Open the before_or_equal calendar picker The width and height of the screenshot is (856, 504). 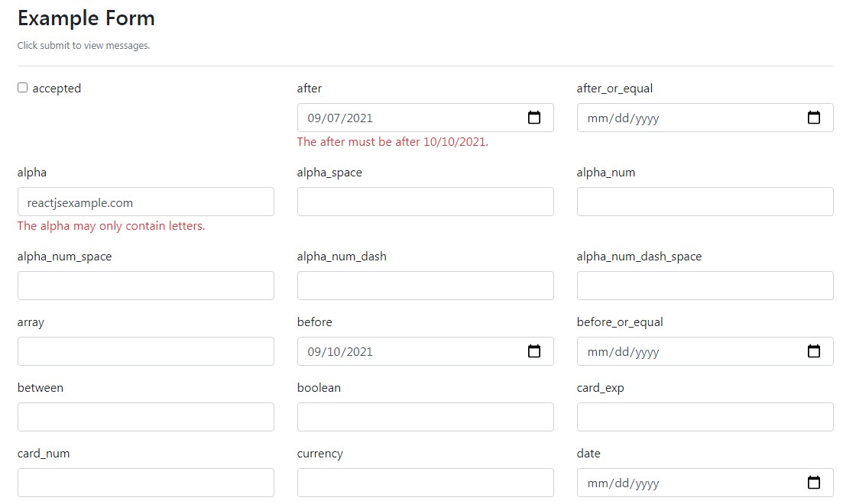[813, 351]
